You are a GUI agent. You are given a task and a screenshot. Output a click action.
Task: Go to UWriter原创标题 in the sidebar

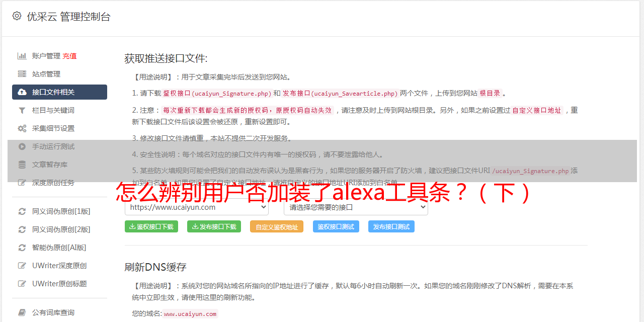(x=59, y=284)
